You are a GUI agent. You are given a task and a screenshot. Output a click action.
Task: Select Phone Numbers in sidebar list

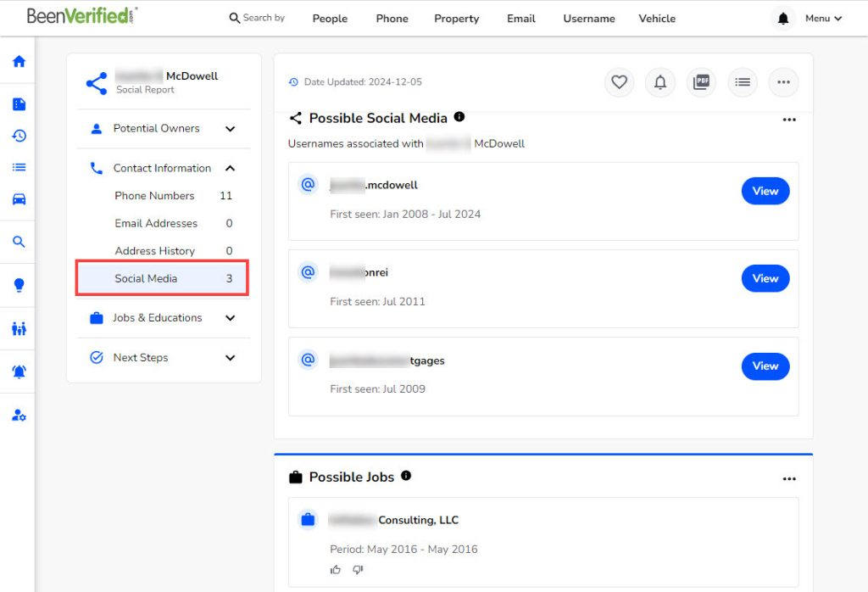click(154, 196)
